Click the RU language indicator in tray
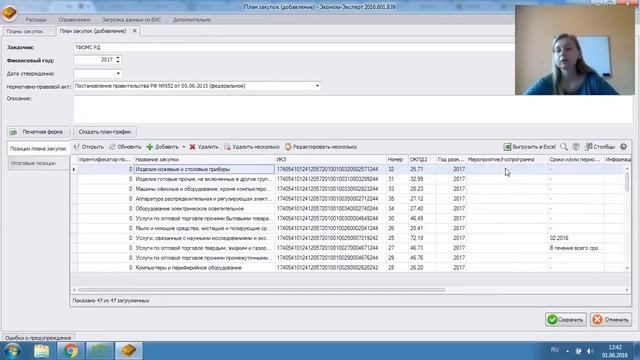This screenshot has width=640, height=360. (x=554, y=350)
